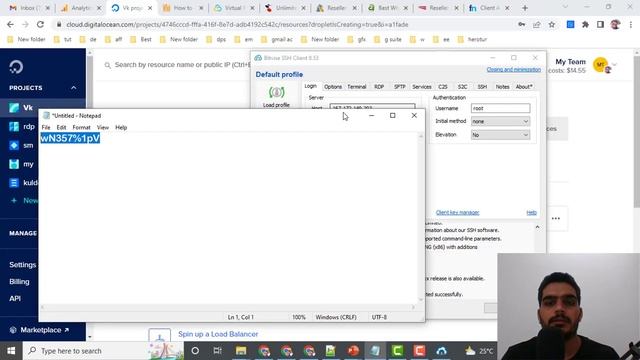Switch to Bitvise Notes tab

pos(502,87)
